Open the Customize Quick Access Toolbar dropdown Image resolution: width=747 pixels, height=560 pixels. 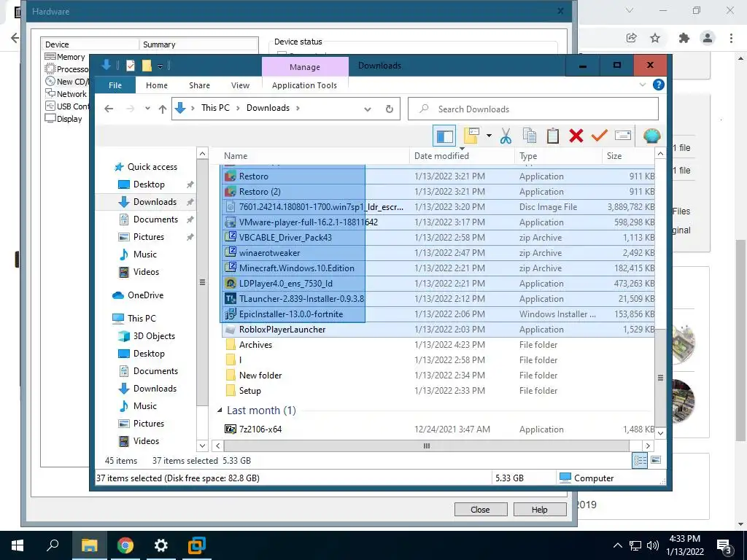point(160,66)
